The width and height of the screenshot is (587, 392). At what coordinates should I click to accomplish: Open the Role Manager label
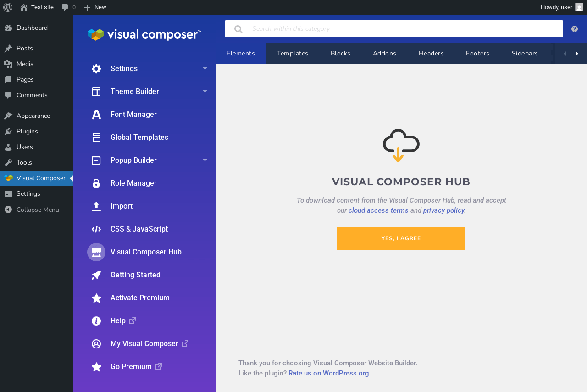tap(133, 183)
